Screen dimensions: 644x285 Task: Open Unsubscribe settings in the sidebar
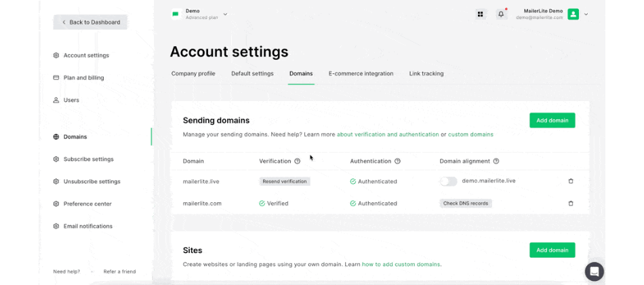[92, 181]
